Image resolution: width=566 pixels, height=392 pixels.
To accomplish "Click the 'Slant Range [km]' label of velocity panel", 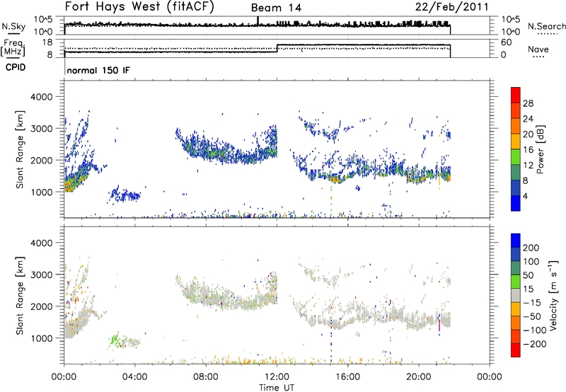I will pyautogui.click(x=20, y=295).
